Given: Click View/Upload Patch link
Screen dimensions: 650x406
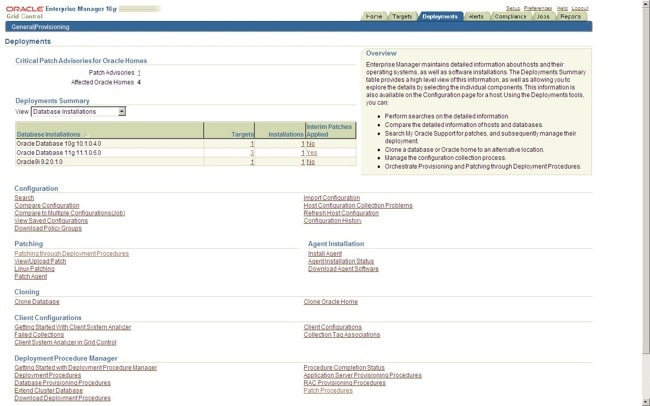Looking at the screenshot, I should [40, 261].
